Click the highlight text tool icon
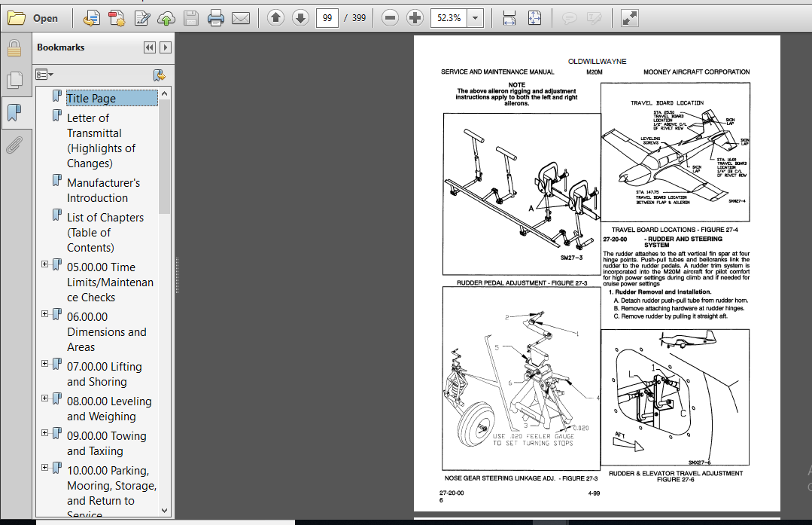 [594, 18]
